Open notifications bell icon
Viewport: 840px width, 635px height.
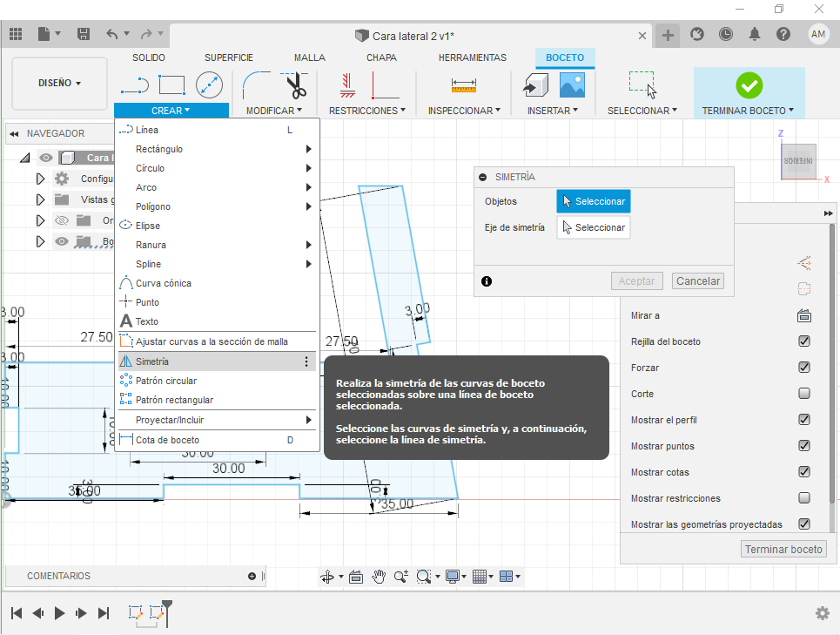(755, 34)
